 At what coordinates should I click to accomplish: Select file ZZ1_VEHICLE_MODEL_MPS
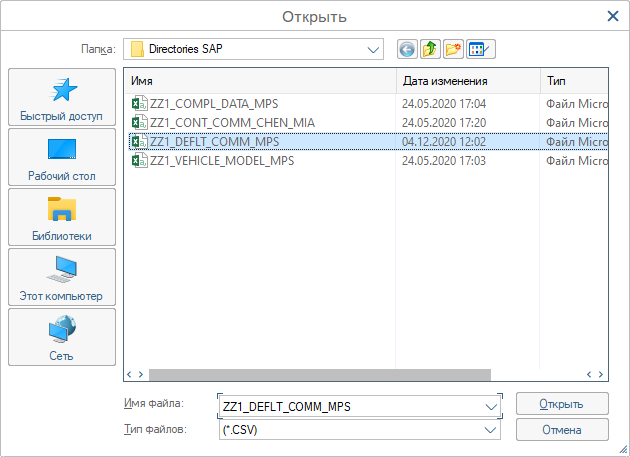pos(222,160)
